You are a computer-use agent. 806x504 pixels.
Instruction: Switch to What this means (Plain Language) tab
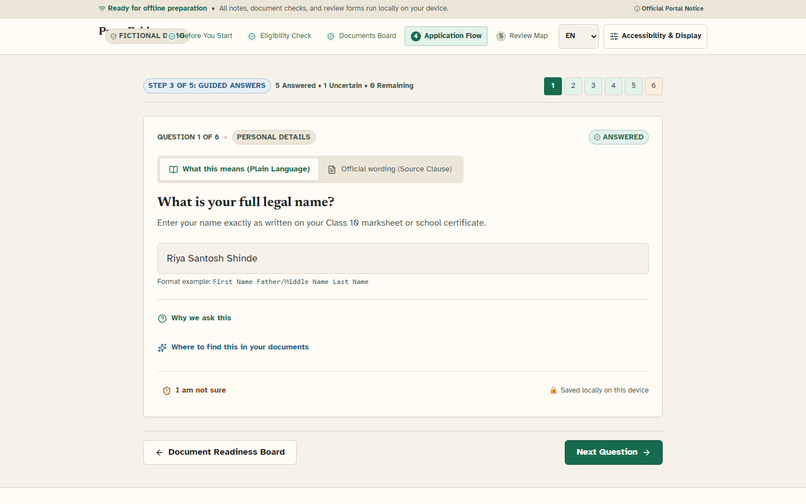click(x=239, y=169)
